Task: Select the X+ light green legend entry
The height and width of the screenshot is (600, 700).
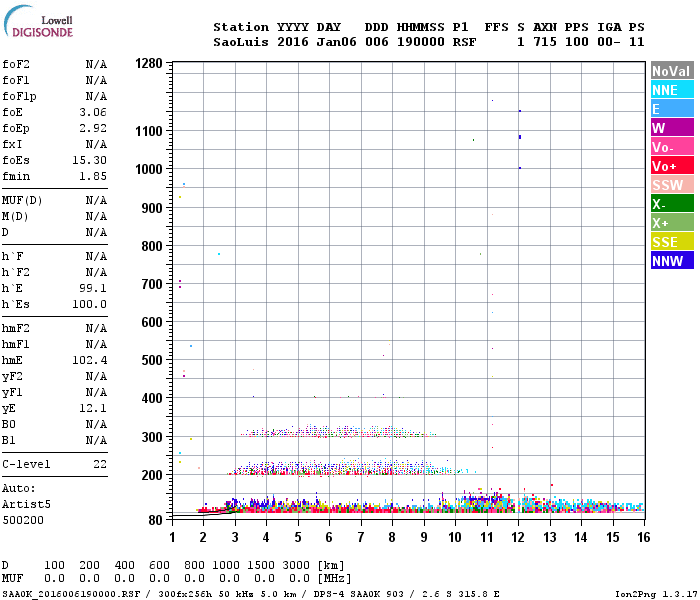Action: coord(671,223)
